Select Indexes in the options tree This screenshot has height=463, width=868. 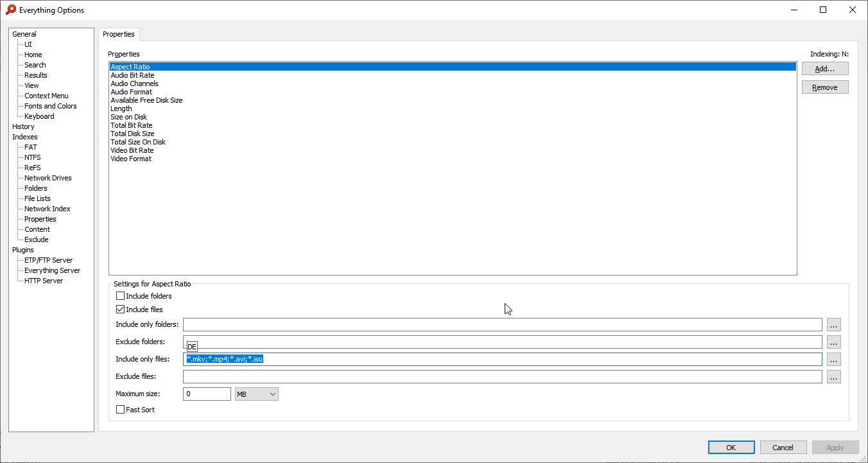click(x=25, y=137)
